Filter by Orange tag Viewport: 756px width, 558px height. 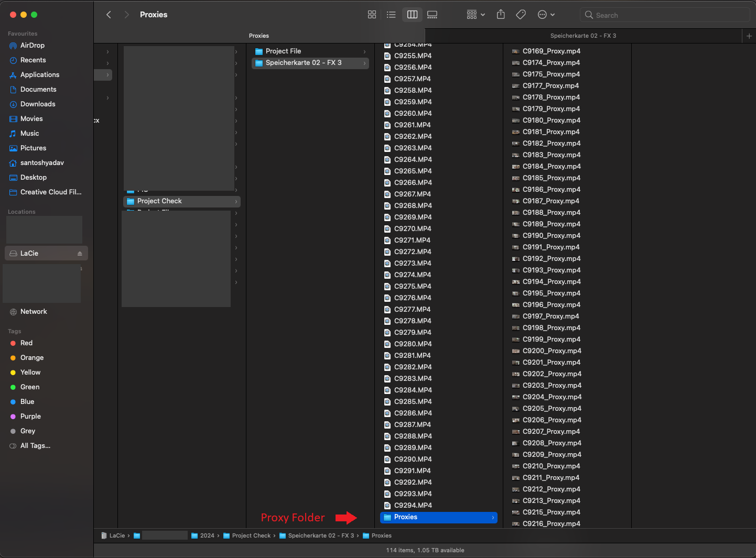(x=32, y=358)
